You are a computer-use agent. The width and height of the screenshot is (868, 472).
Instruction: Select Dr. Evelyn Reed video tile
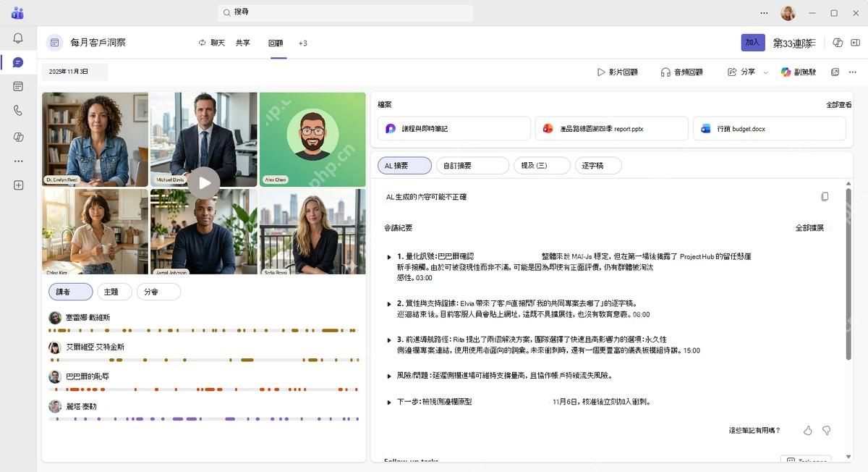click(95, 140)
